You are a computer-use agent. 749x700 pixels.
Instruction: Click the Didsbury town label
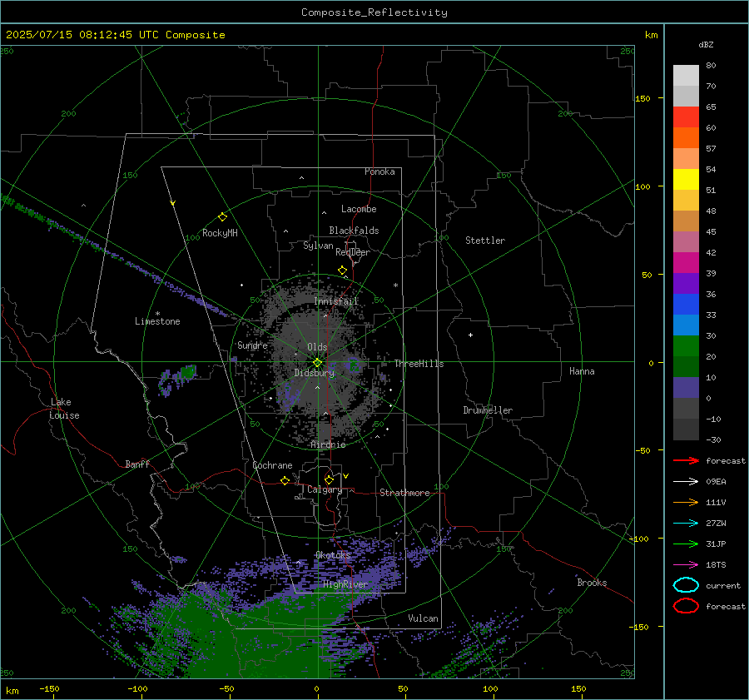[x=315, y=373]
